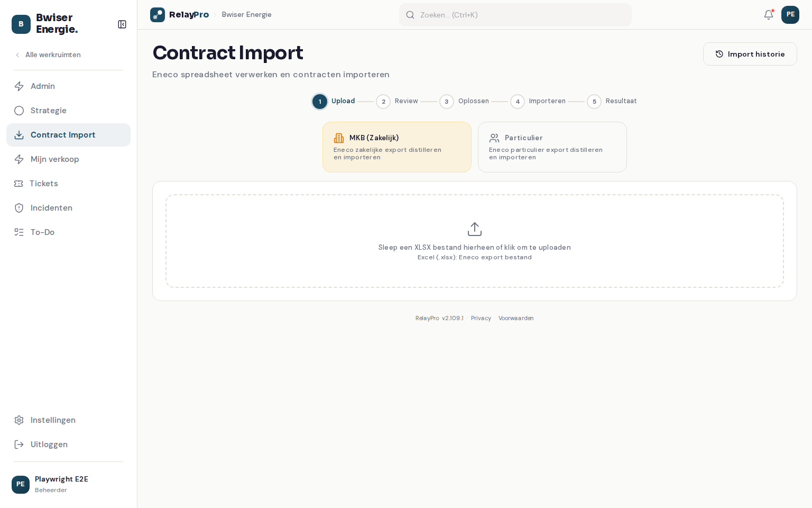Click the search magnifier icon
This screenshot has width=812, height=508.
[x=410, y=15]
